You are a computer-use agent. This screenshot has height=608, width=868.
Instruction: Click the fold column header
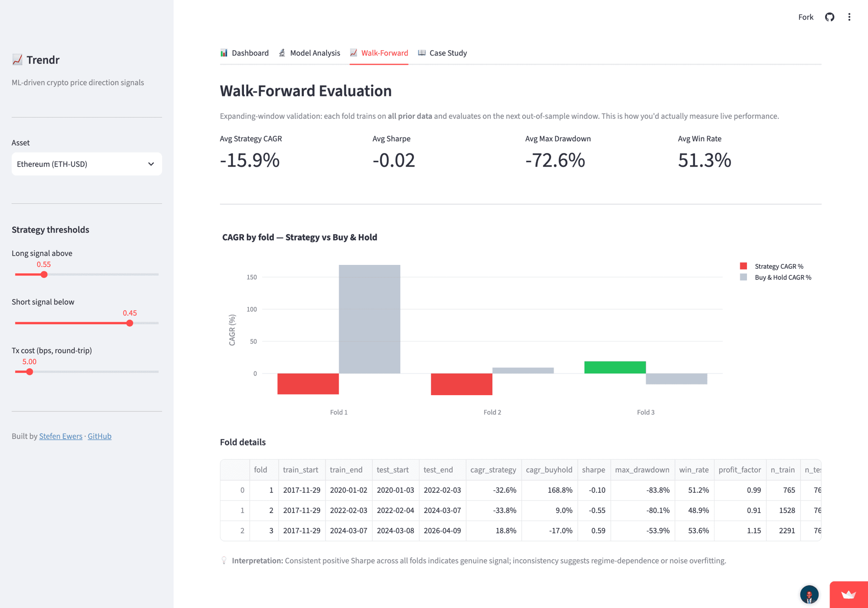[264, 470]
